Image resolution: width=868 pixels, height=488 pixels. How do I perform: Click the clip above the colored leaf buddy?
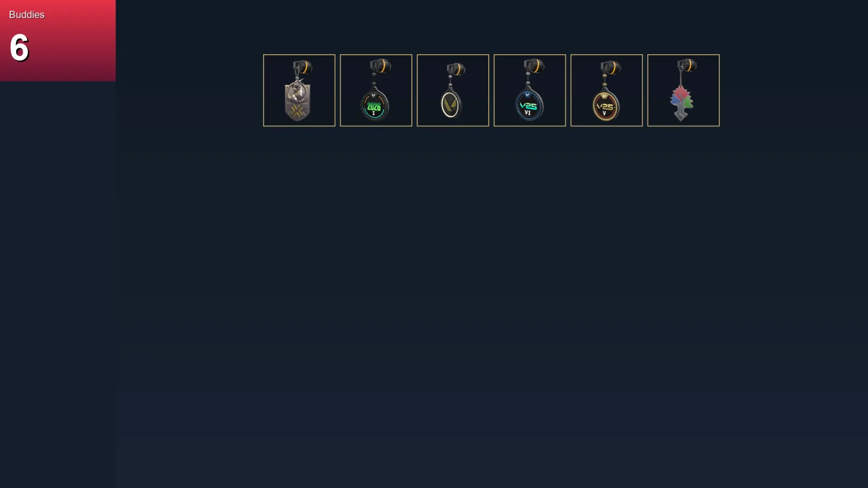point(687,66)
